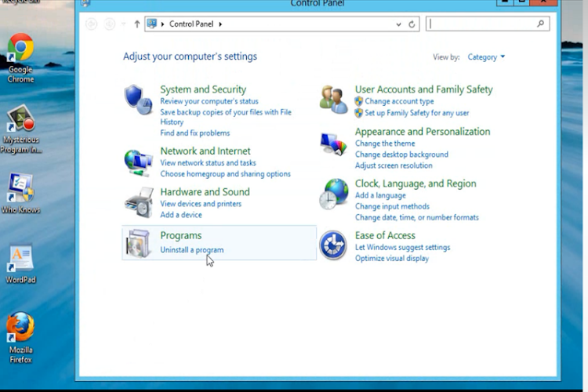This screenshot has height=392, width=588.
Task: Open the Ease of Access icon
Action: tap(333, 245)
